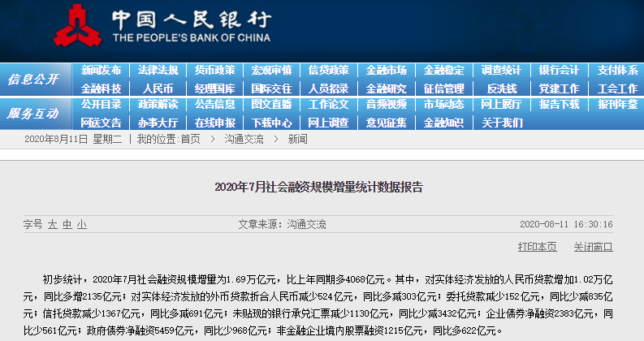Click 文章来源：沟通交流 text
Screen dimensions: 644x341
coord(282,224)
